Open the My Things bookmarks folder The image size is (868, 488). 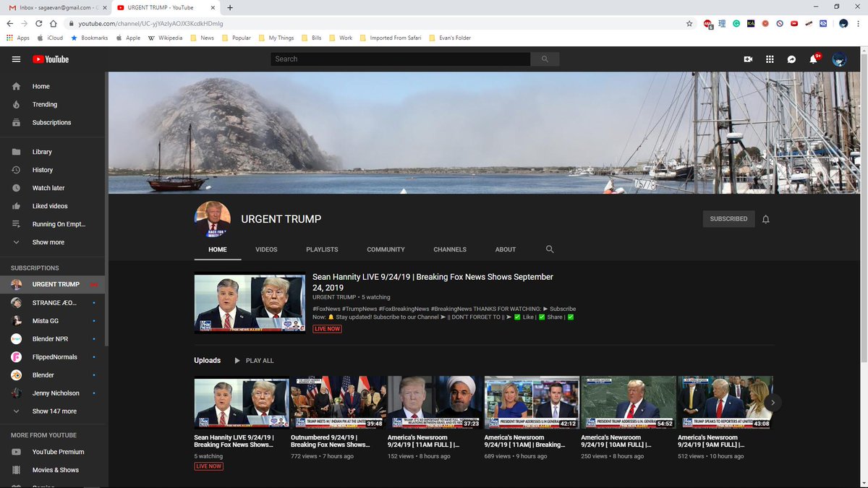[x=276, y=38]
